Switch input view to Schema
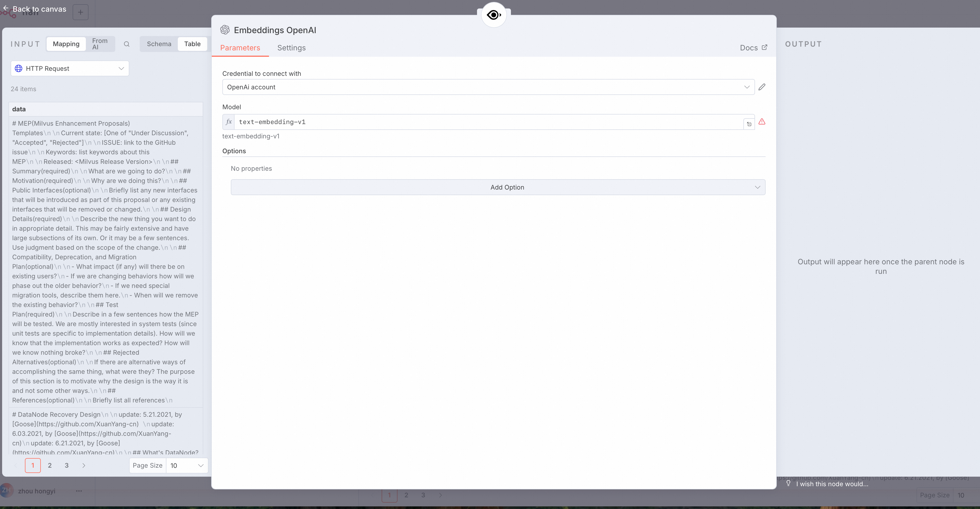Screen dimensions: 980x509 pyautogui.click(x=159, y=44)
